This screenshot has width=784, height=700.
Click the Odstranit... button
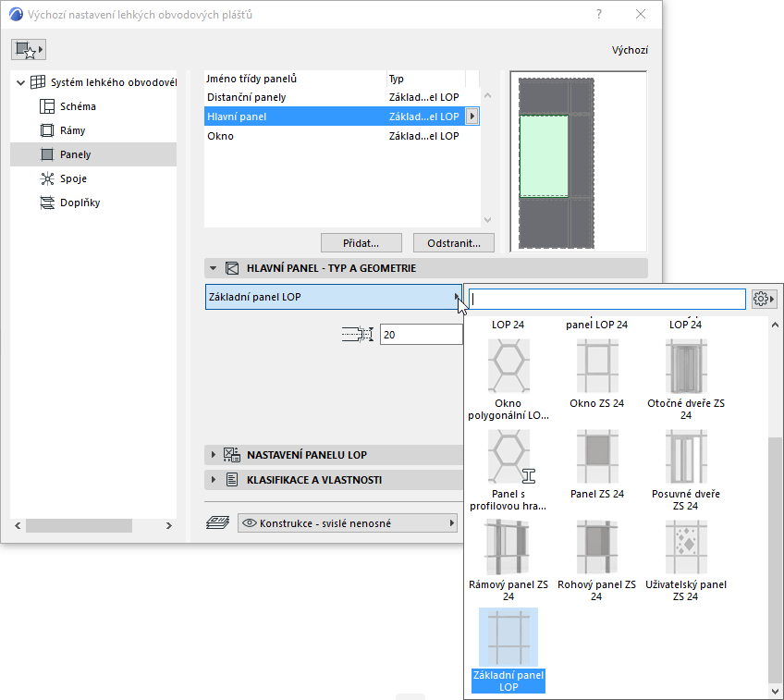[454, 243]
